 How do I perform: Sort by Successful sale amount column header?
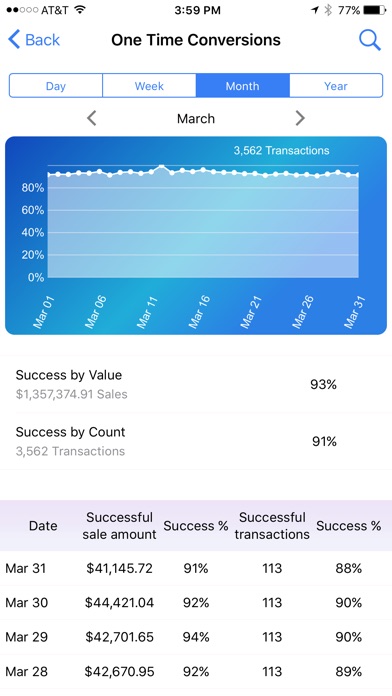(119, 526)
